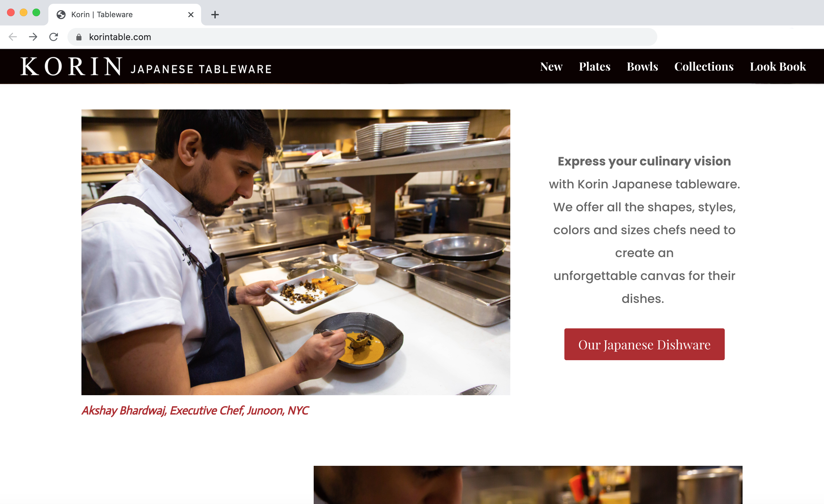Open the New menu item
Screen dimensions: 824x504
551,66
